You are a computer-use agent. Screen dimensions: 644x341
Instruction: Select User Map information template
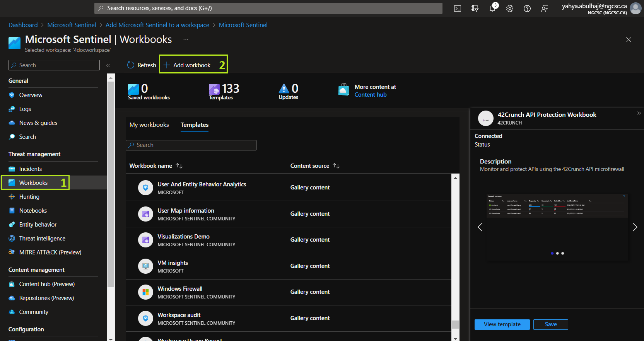point(289,214)
